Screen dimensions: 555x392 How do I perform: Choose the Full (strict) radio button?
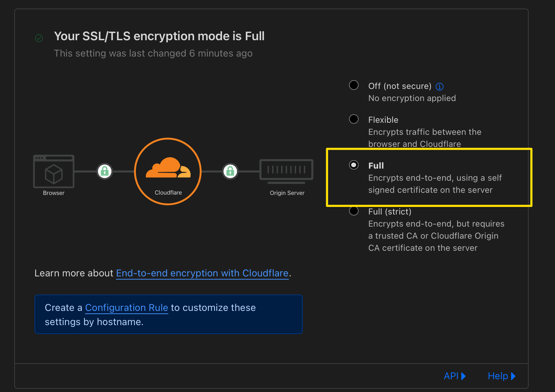(354, 211)
